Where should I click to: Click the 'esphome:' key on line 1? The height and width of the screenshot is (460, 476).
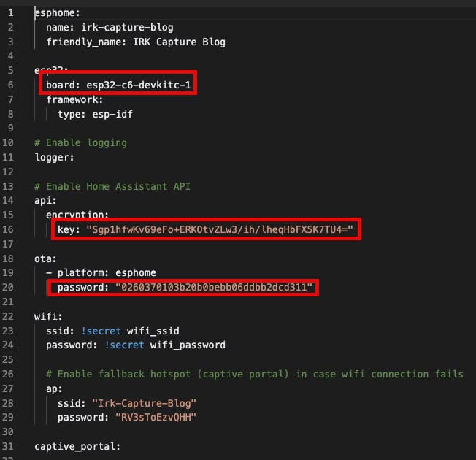pyautogui.click(x=58, y=13)
